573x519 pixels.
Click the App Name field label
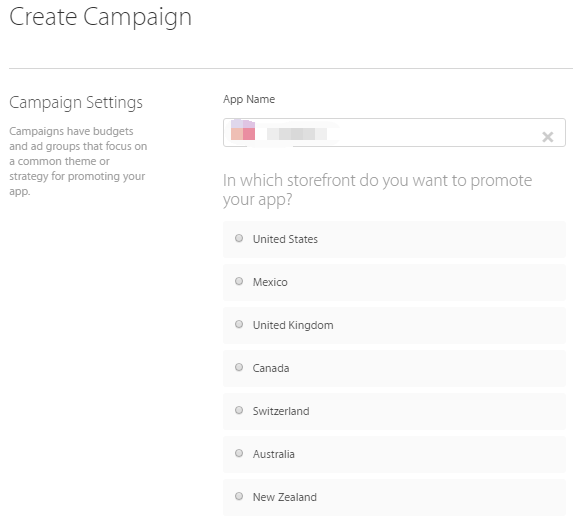pos(249,99)
